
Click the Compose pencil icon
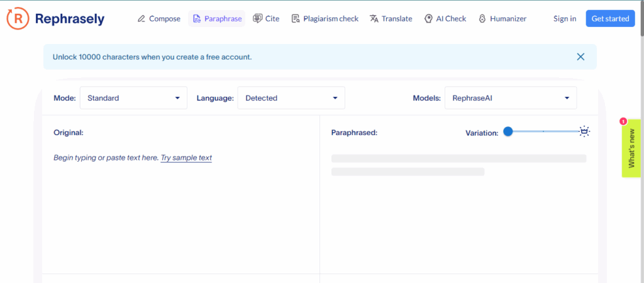point(142,19)
